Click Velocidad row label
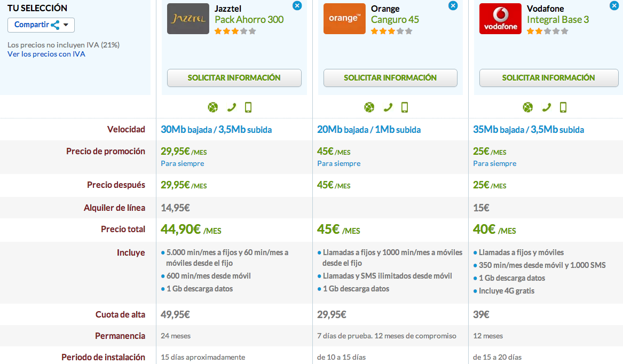 pos(126,130)
